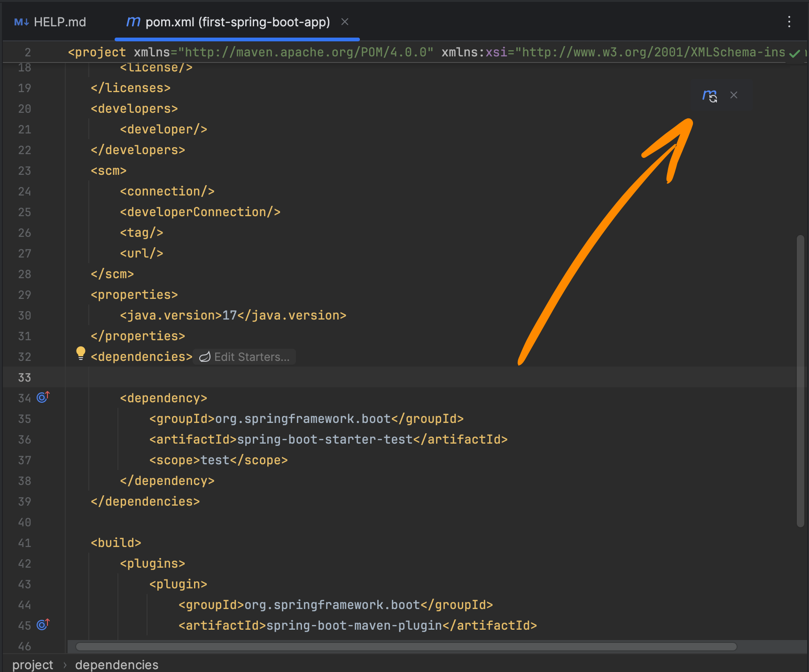The height and width of the screenshot is (672, 809).
Task: Click the vertical scrollbar thumb
Action: click(x=801, y=381)
